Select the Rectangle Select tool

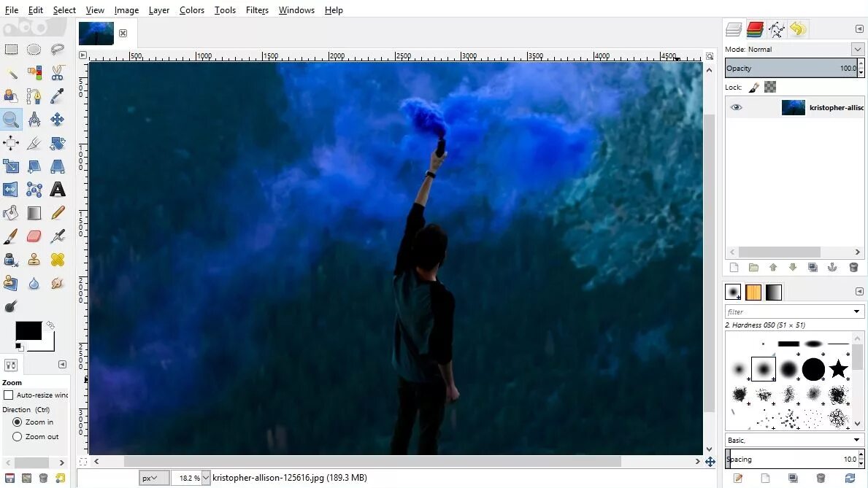pyautogui.click(x=11, y=50)
